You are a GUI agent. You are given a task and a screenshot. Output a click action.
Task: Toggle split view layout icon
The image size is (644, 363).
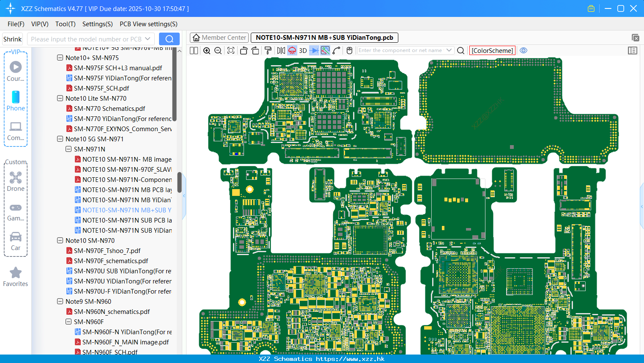pyautogui.click(x=194, y=50)
